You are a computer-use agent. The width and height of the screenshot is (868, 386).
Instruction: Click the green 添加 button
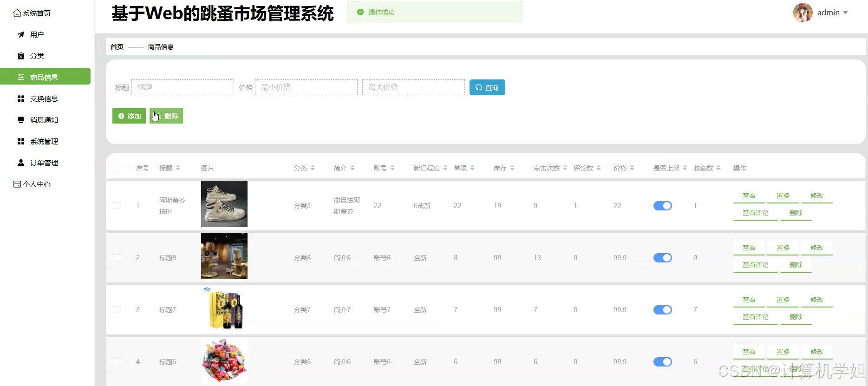(x=129, y=116)
